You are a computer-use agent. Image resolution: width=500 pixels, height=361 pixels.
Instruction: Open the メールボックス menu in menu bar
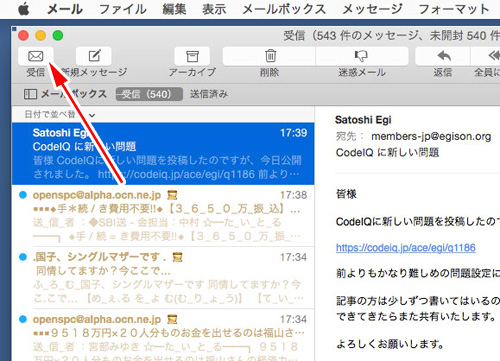coord(284,9)
